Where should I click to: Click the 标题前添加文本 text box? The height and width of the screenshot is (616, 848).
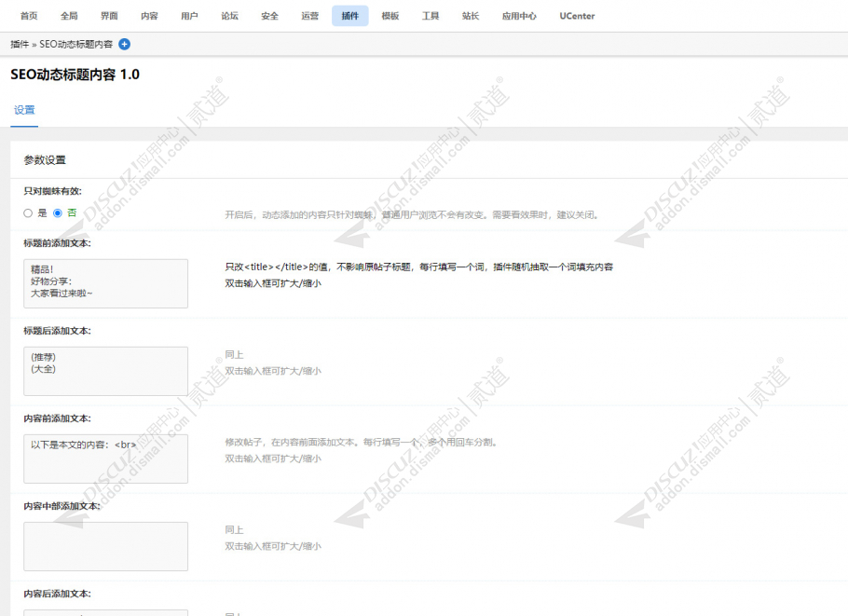pyautogui.click(x=106, y=283)
